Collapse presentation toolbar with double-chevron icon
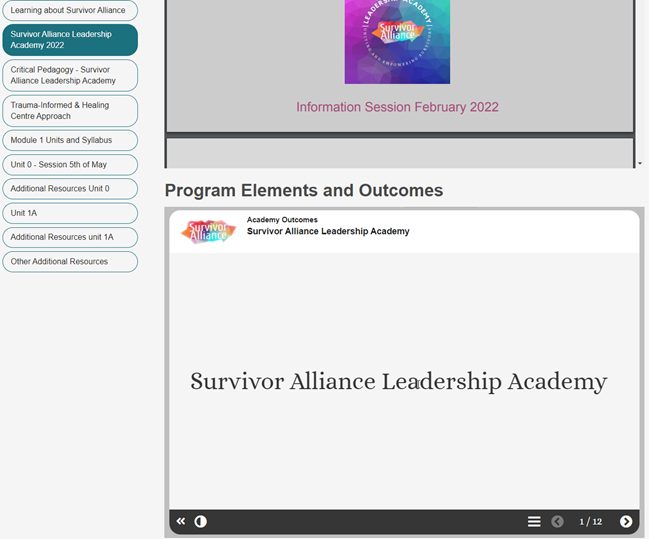The width and height of the screenshot is (649, 539). click(x=181, y=521)
